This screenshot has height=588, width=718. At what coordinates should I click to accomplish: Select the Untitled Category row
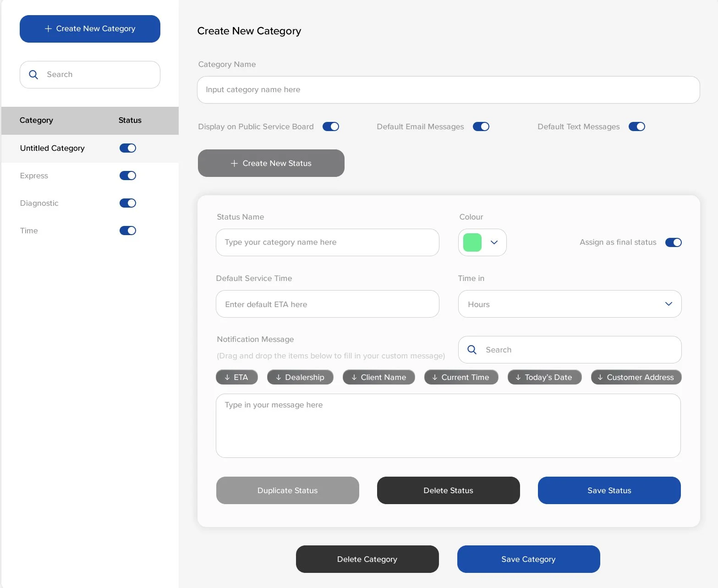(90, 148)
